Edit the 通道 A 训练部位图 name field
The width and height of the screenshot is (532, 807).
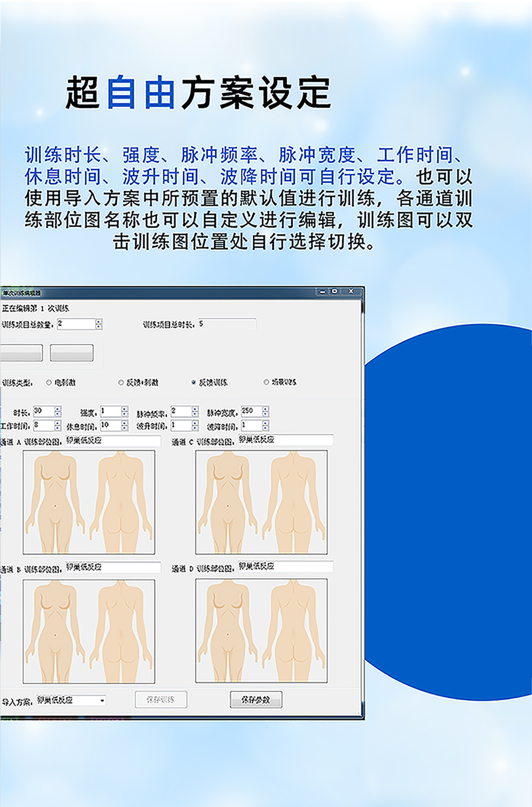(113, 441)
